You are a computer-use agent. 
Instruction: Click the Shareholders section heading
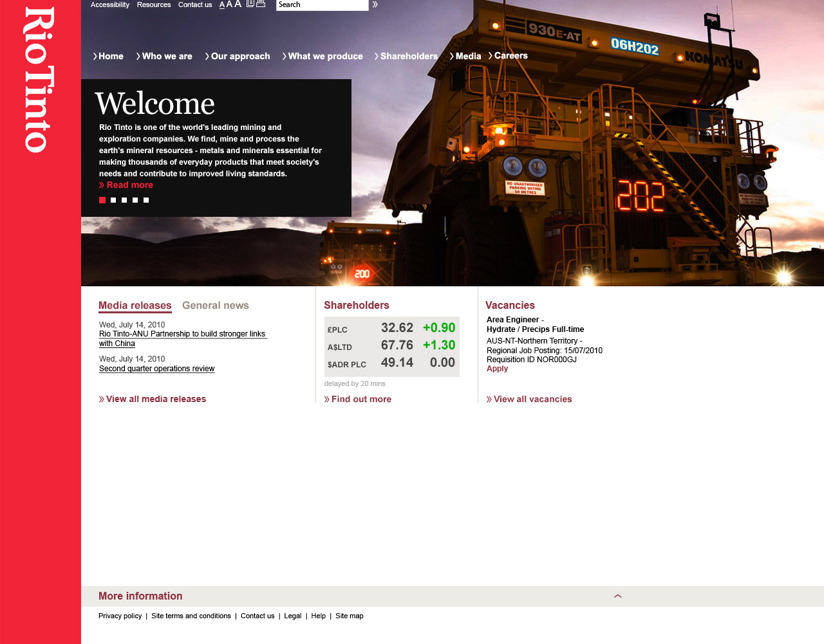click(357, 306)
